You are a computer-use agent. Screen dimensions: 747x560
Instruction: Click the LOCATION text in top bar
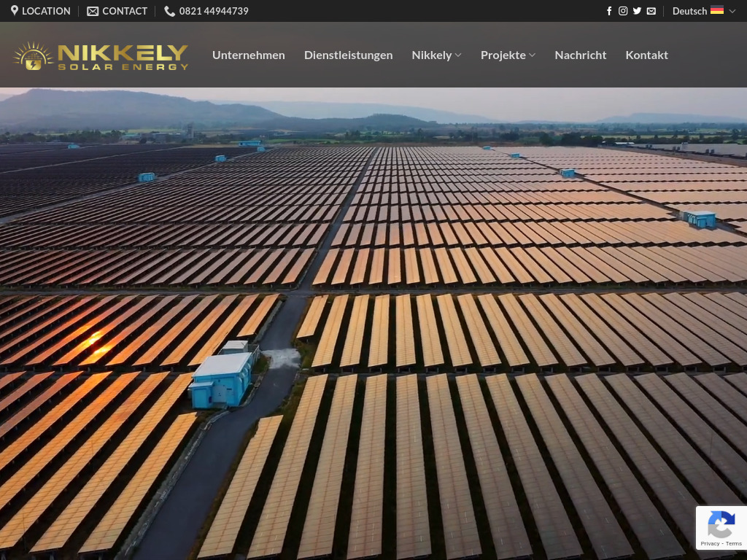(46, 11)
